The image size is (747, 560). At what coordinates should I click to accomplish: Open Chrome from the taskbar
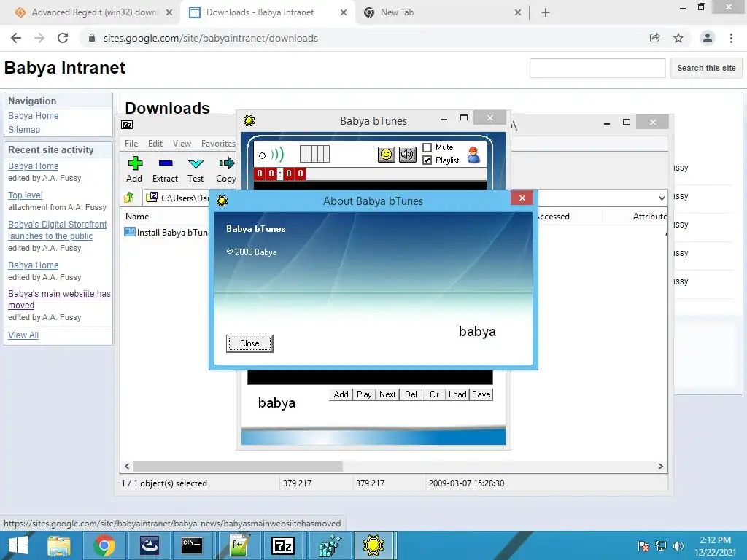click(104, 545)
